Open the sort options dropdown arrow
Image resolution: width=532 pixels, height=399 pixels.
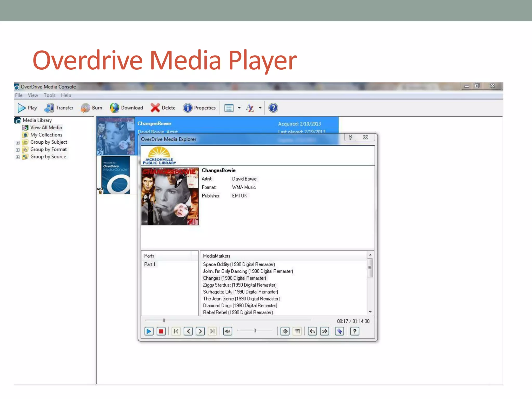260,108
